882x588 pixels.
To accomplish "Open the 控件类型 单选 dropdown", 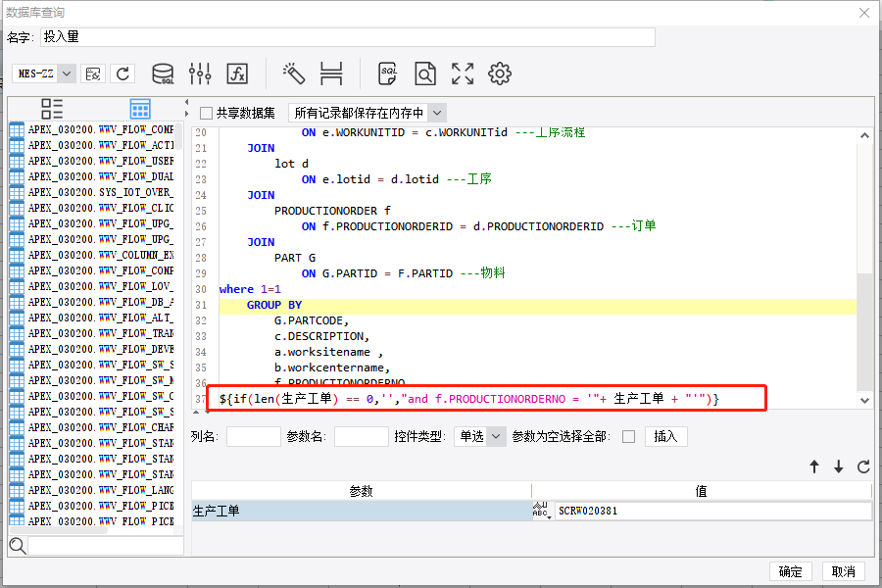I will pos(496,436).
